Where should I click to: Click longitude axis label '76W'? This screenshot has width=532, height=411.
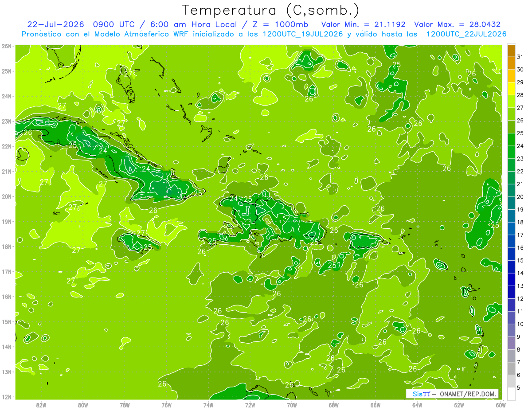[166, 404]
